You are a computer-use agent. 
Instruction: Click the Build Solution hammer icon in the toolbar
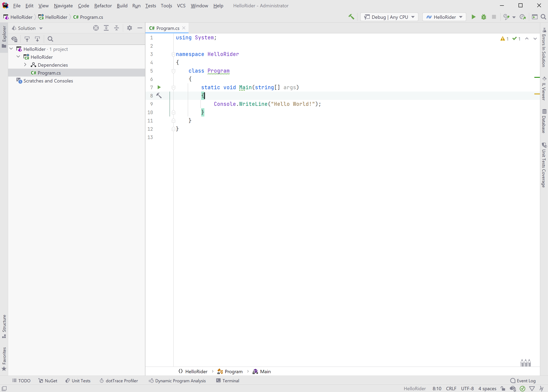tap(351, 17)
